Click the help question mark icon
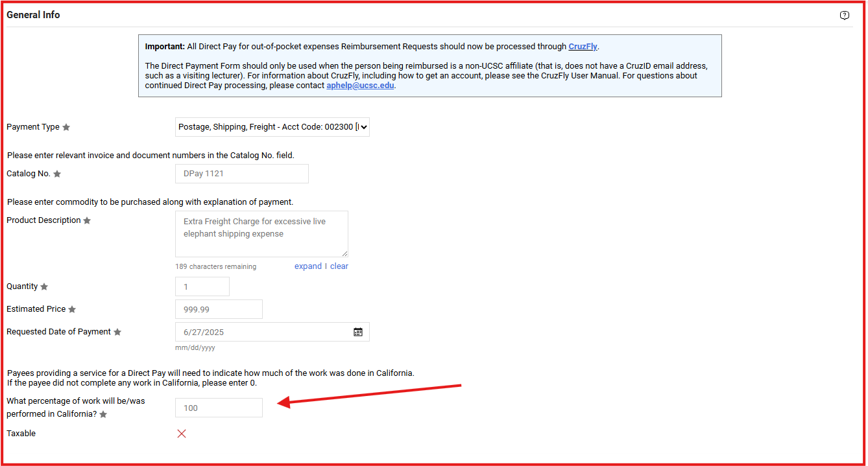Screen dimensions: 868x466 coord(844,16)
